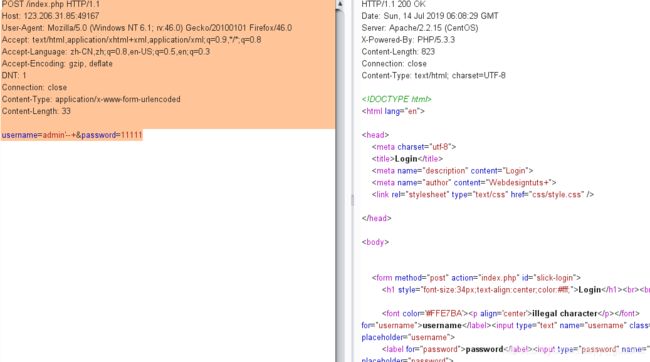Viewport: 650px width, 362px height.
Task: Click the User-Agent Mozilla/5.0 header line
Action: point(147,28)
